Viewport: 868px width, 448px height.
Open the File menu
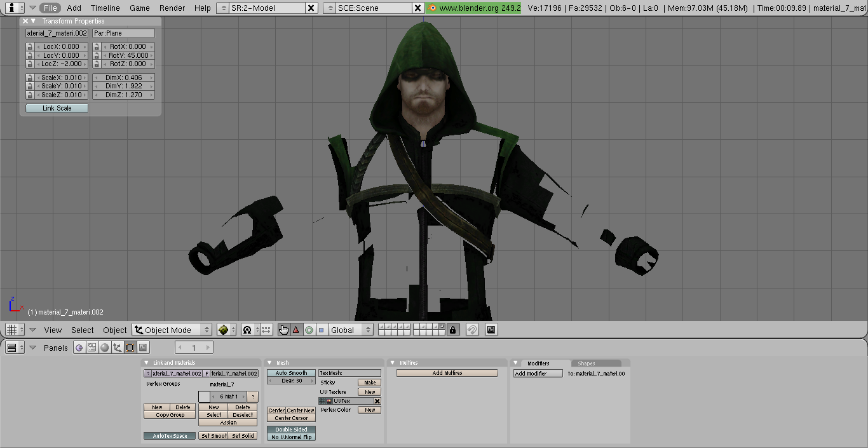(50, 8)
